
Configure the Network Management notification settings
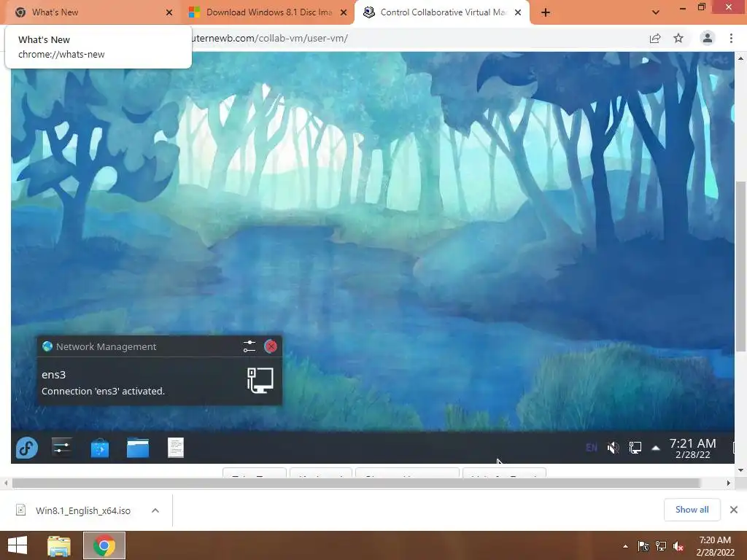(x=249, y=346)
